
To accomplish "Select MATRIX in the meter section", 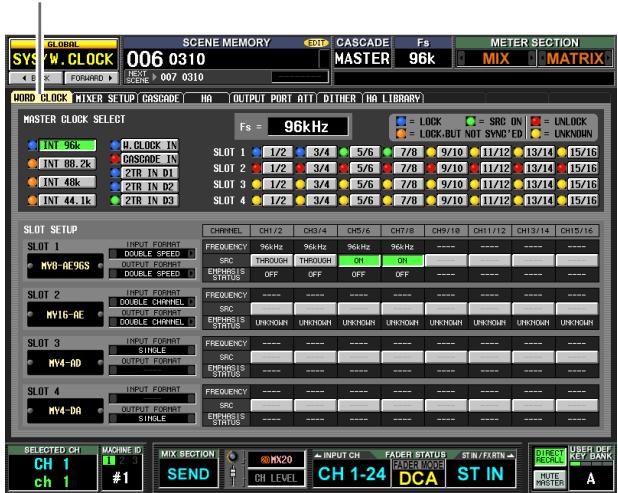I will [575, 59].
